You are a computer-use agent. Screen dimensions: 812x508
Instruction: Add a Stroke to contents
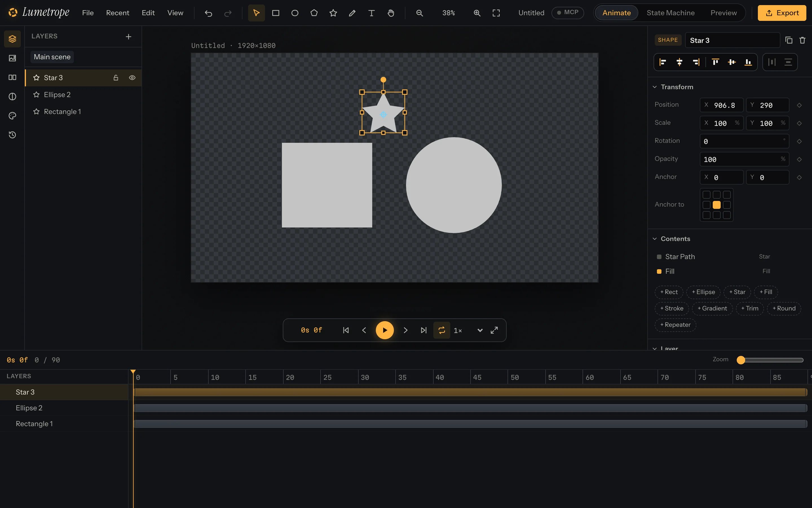coord(671,308)
